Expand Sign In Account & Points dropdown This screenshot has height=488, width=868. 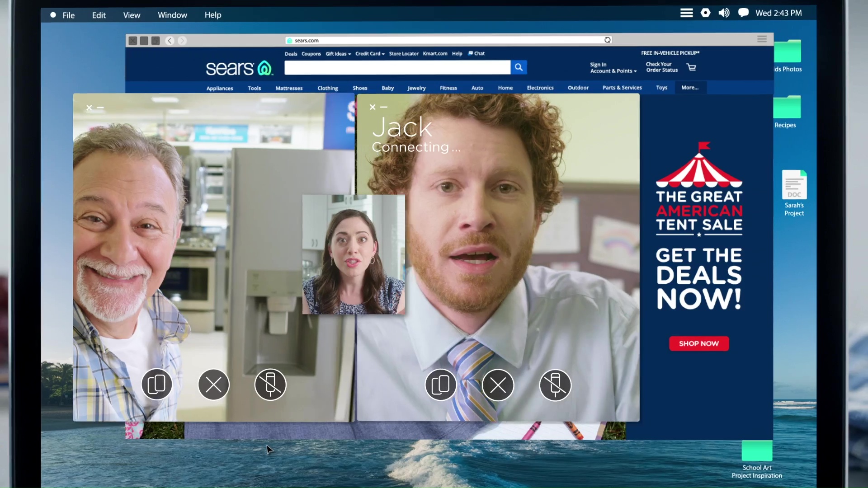pyautogui.click(x=613, y=68)
